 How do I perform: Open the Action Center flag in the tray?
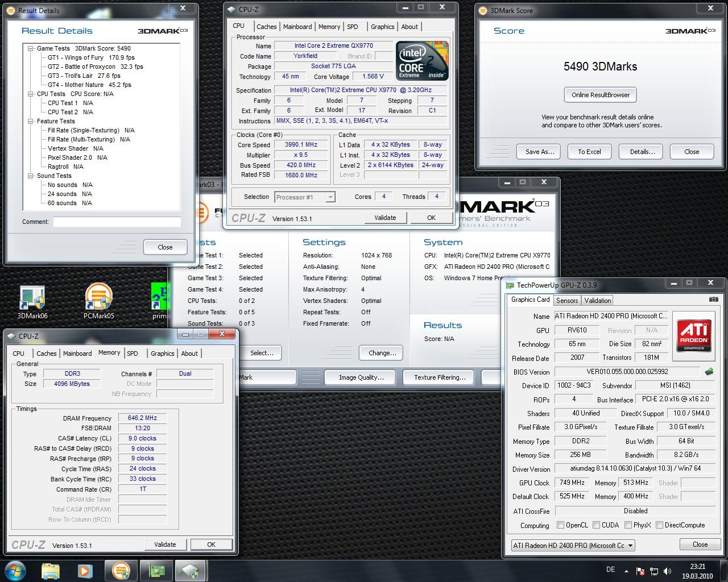[640, 571]
